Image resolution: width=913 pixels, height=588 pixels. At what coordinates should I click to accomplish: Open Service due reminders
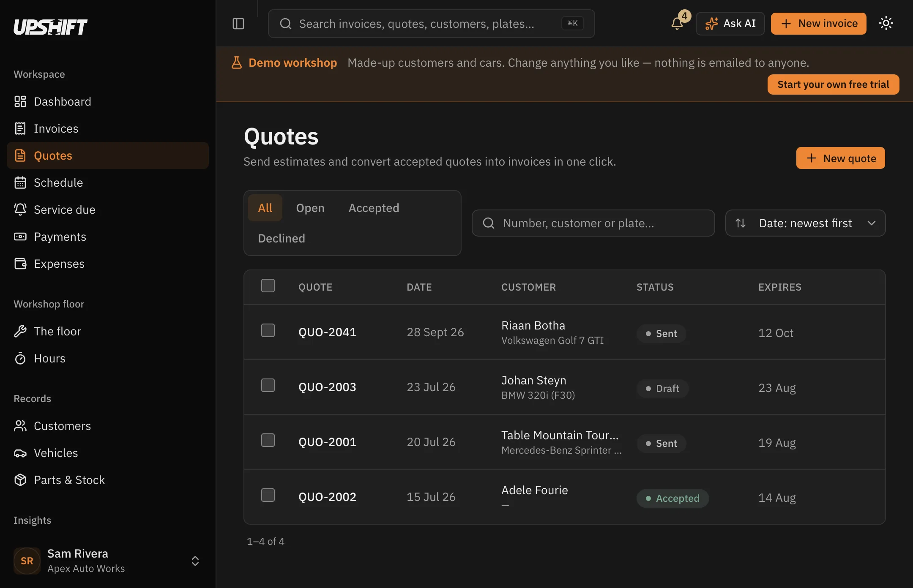tap(108, 210)
